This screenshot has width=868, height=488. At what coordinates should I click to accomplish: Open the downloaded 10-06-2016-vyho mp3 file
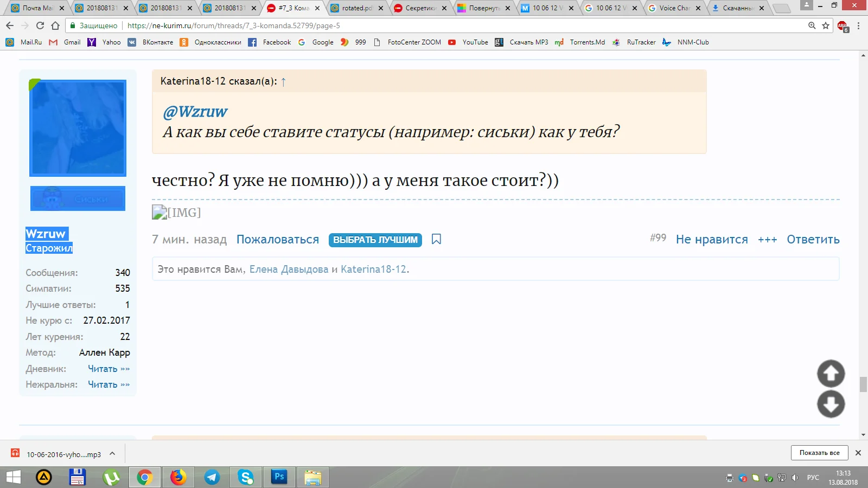[x=58, y=454]
